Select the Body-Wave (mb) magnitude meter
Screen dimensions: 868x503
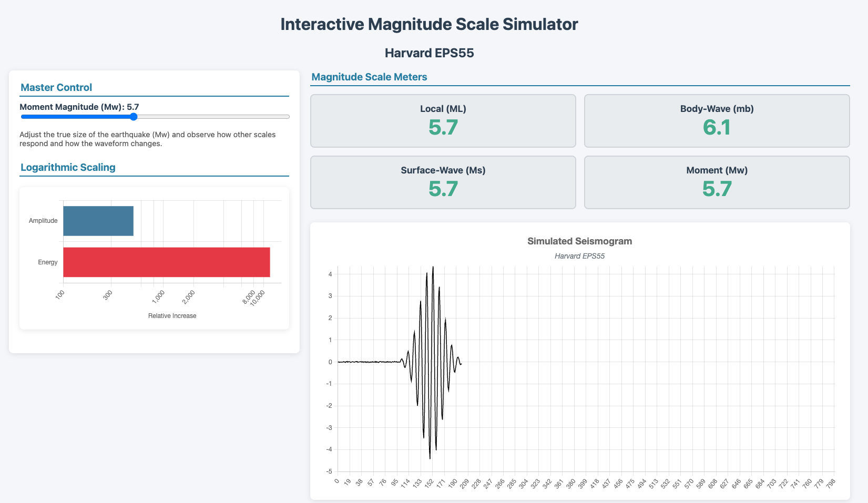coord(717,120)
